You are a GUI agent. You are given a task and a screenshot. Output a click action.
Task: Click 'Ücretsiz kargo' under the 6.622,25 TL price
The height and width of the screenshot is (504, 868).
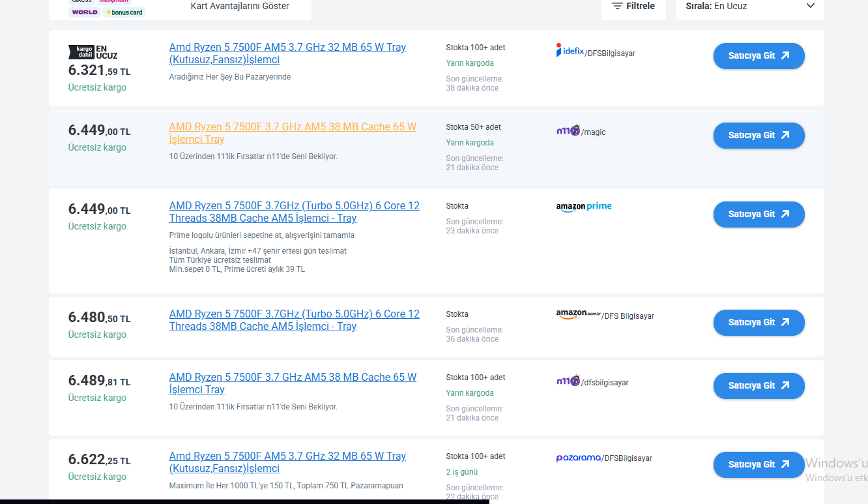(x=97, y=477)
